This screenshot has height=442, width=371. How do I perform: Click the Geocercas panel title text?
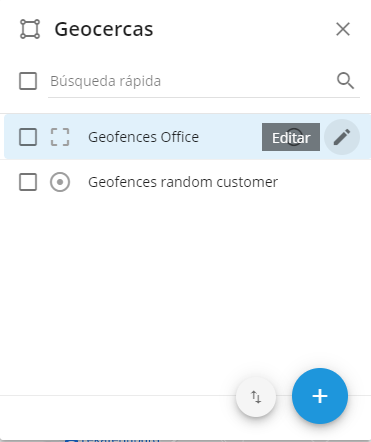point(104,29)
